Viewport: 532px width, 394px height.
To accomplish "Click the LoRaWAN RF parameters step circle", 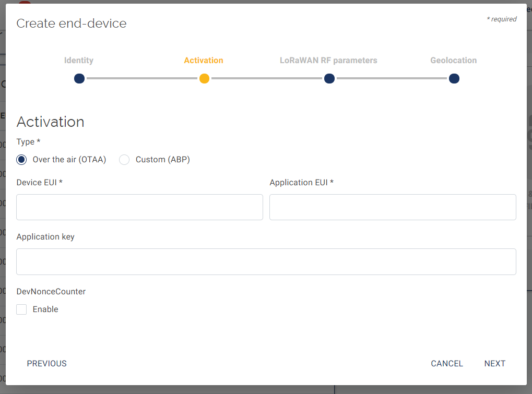I will (329, 79).
